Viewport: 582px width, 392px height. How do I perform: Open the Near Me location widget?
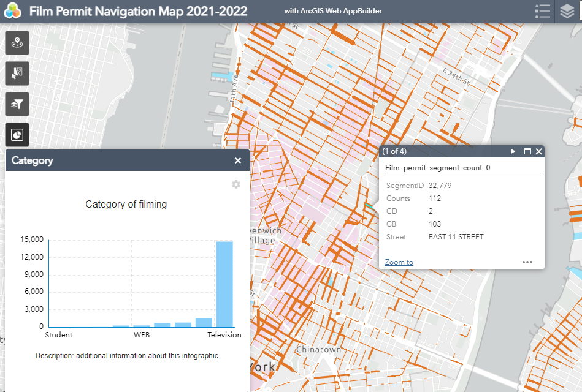click(17, 43)
